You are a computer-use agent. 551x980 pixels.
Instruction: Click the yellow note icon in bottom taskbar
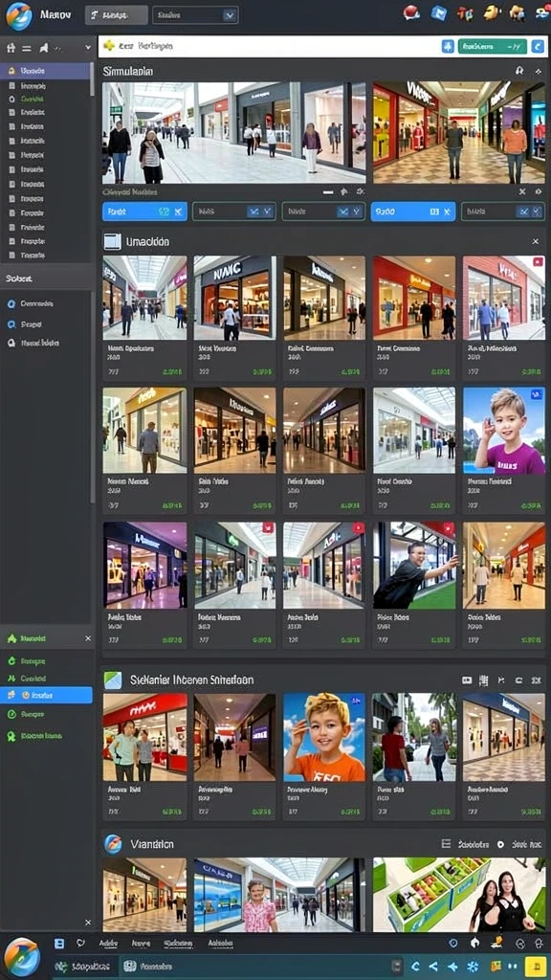point(536,966)
